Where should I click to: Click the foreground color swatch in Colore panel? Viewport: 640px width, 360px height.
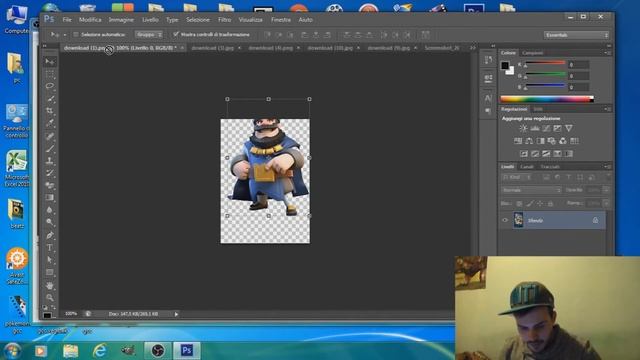505,65
